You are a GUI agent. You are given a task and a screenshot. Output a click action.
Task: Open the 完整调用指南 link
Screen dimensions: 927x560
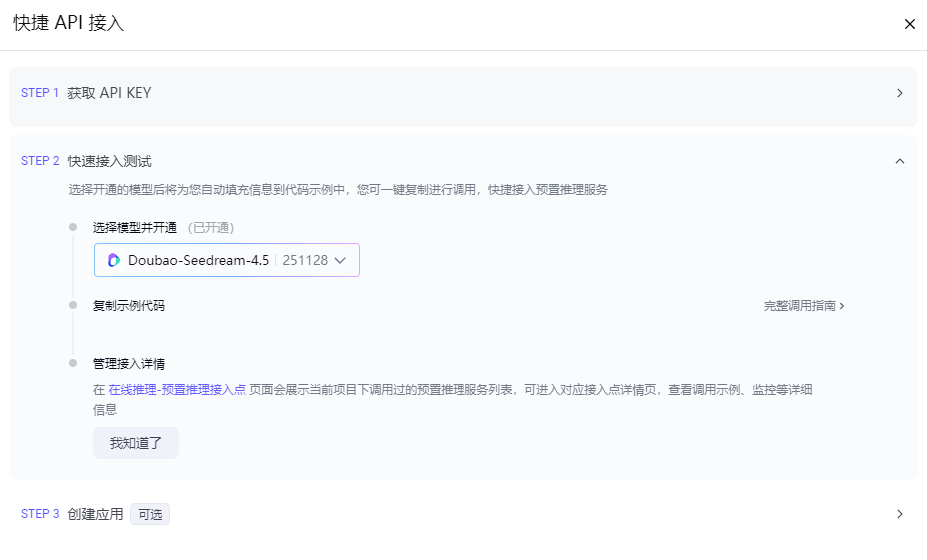click(x=799, y=306)
